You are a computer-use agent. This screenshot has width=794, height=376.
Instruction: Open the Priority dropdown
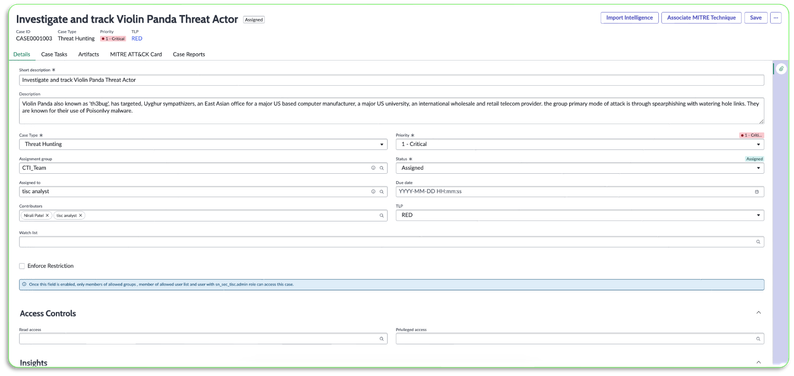[x=580, y=144]
